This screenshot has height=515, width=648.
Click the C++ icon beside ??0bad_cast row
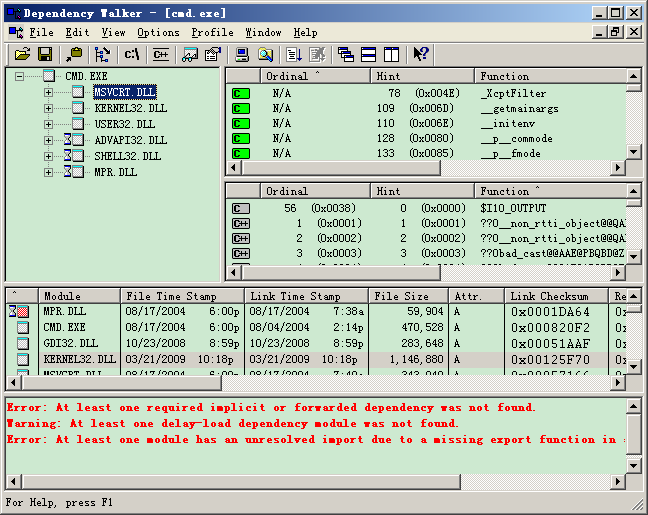241,253
